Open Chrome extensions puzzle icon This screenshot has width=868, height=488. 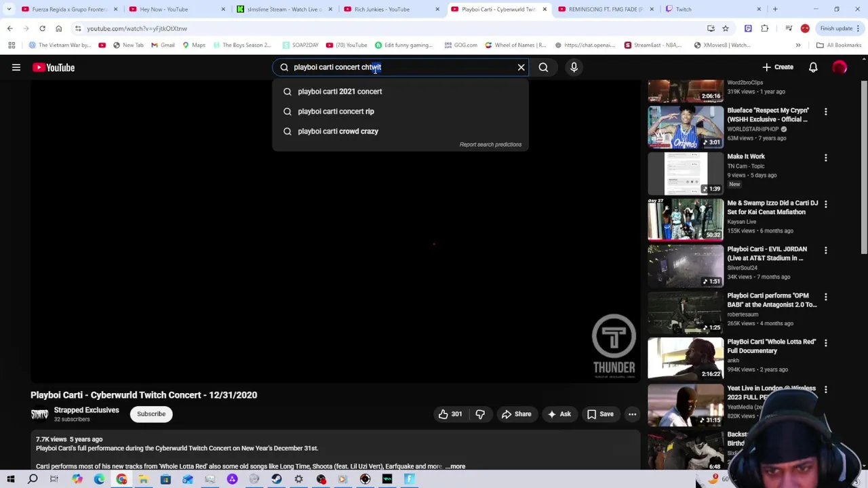pos(764,28)
